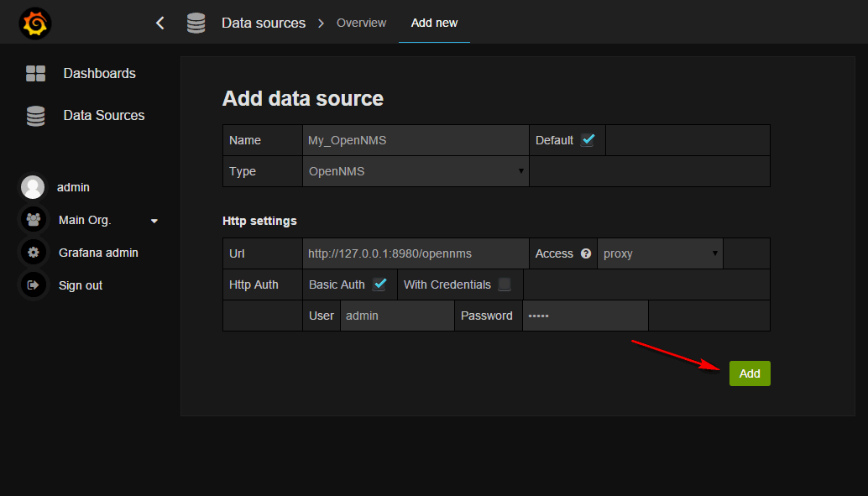Click the "Add data source" heading
868x496 pixels.
[x=303, y=98]
